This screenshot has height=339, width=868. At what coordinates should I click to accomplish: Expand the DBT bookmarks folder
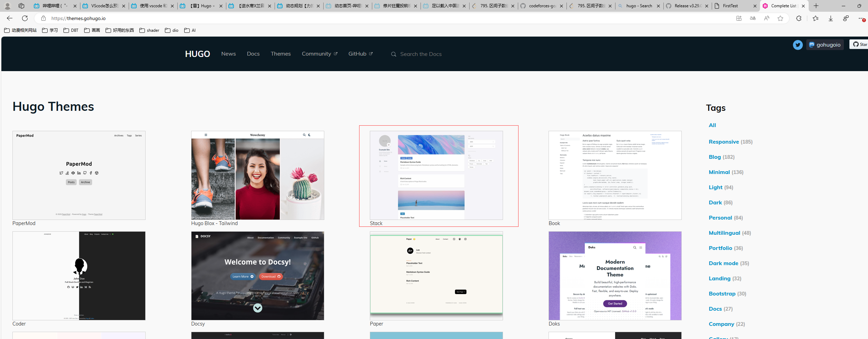[71, 30]
